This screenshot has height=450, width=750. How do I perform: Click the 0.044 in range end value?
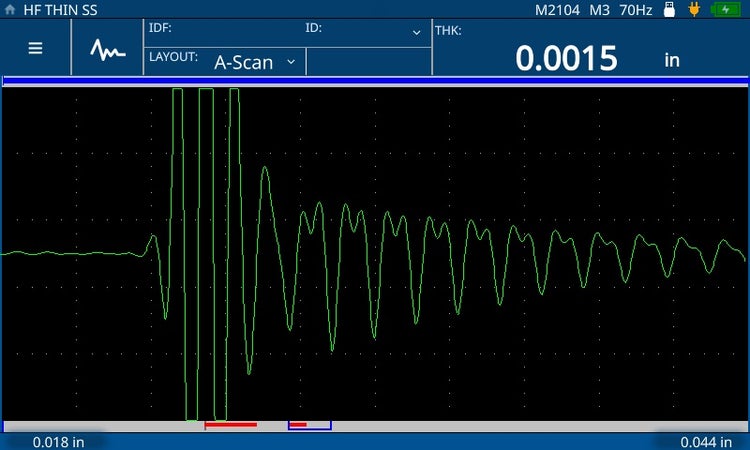point(704,441)
